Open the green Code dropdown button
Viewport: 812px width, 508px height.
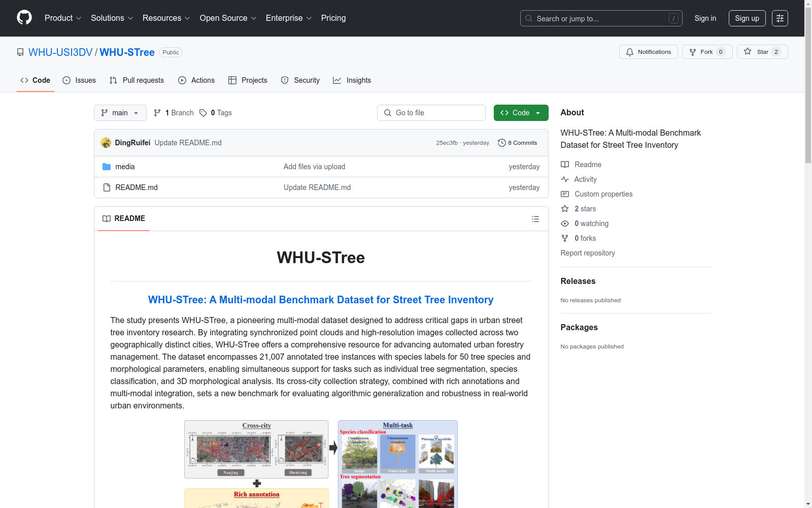coord(521,113)
